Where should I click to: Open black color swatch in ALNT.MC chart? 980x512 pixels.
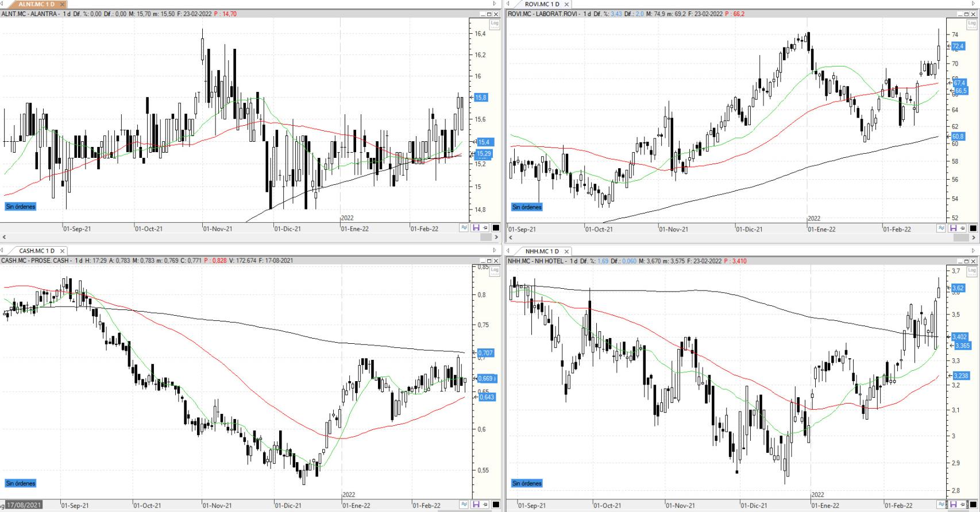click(x=496, y=228)
